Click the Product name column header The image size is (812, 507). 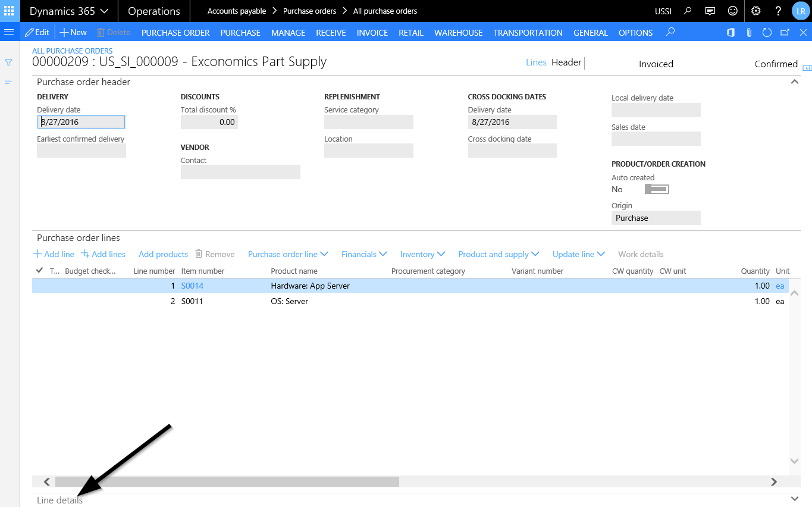click(x=294, y=271)
